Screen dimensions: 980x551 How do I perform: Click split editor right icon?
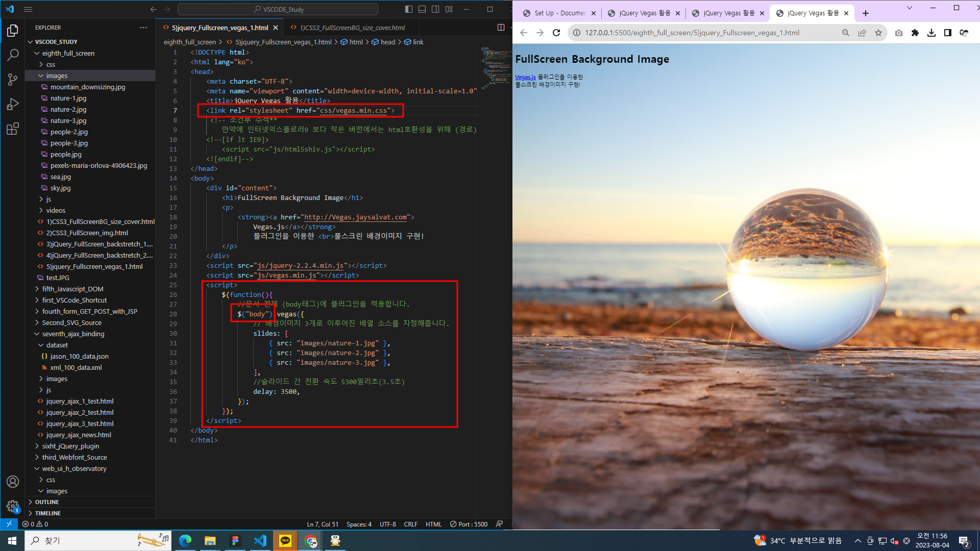pos(501,28)
